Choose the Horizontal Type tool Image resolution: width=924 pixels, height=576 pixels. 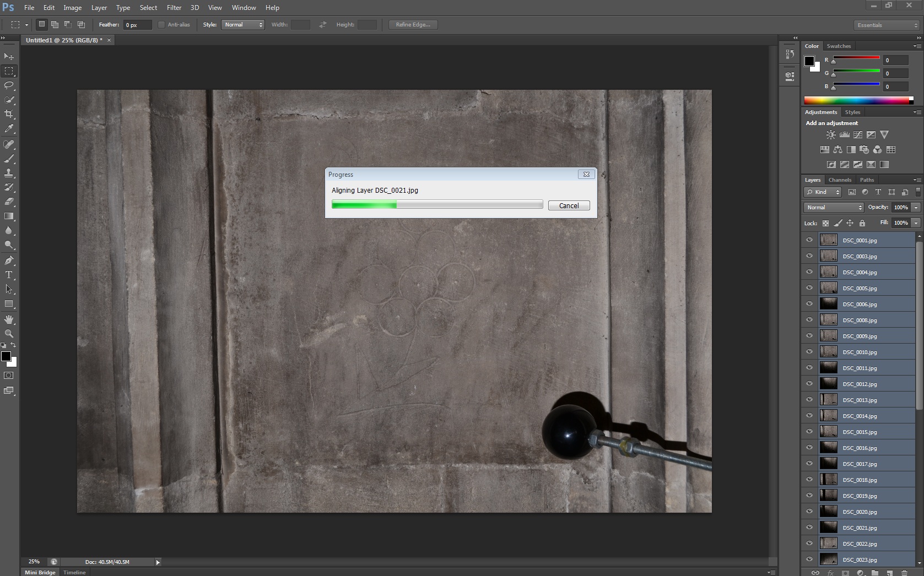tap(9, 275)
